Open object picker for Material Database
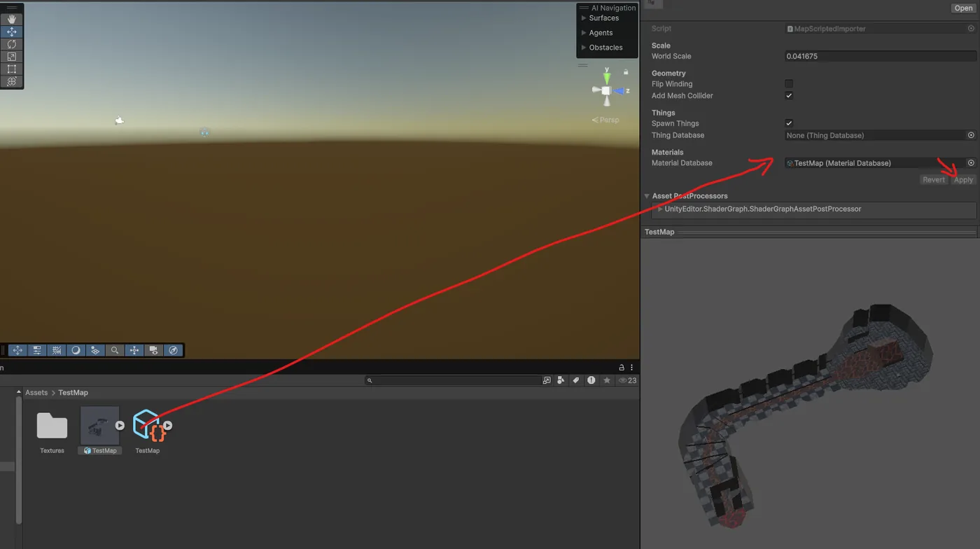This screenshot has height=549, width=980. [x=971, y=162]
